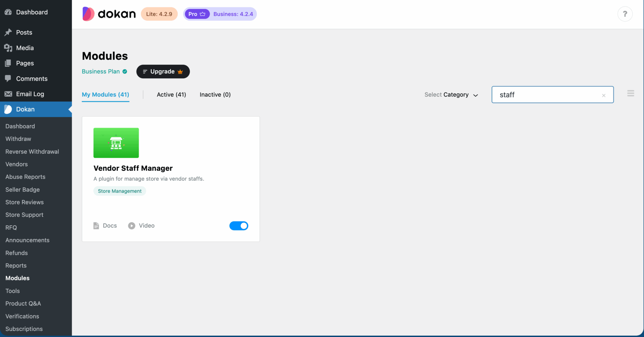Open the Pro badge next to dokan logo

tap(197, 14)
